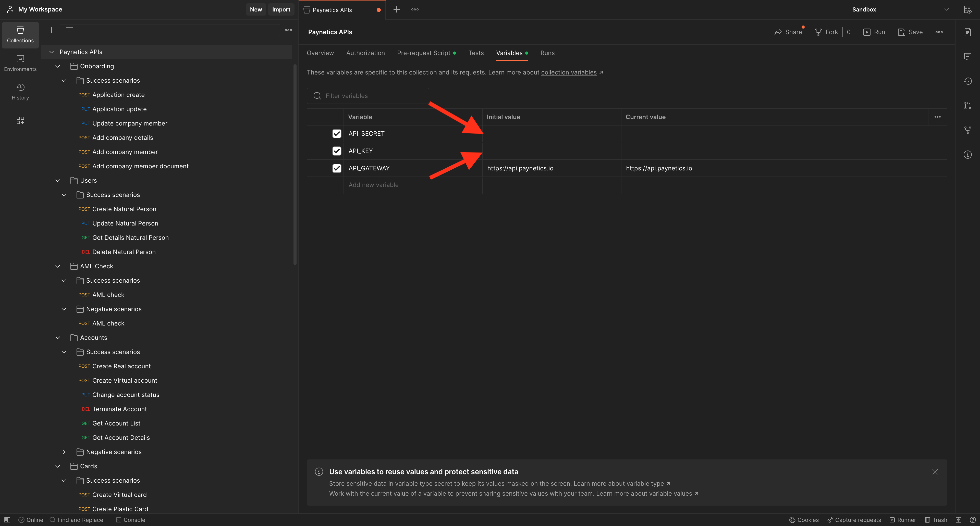Uncheck the API_SECRET variable checkbox
The width and height of the screenshot is (980, 526).
tap(336, 133)
